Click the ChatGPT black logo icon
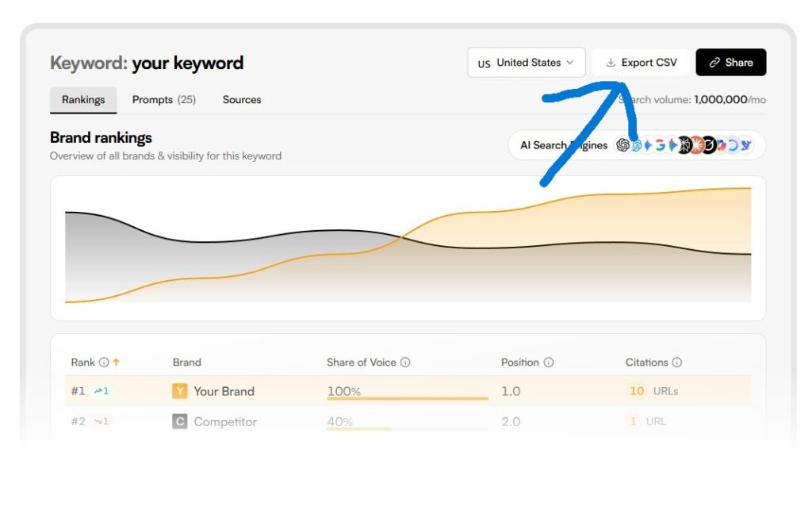The width and height of the screenshot is (812, 511). 623,145
